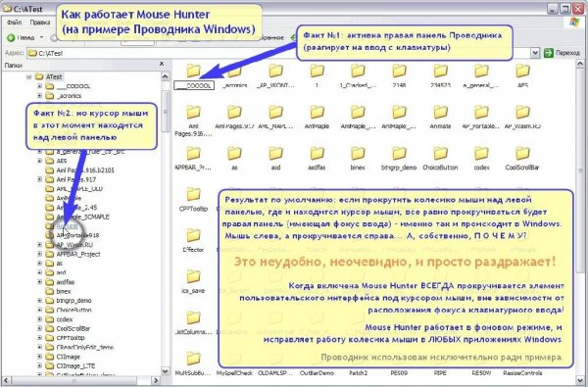Click folder tree horizontal scrollbar left arrow

6,380
